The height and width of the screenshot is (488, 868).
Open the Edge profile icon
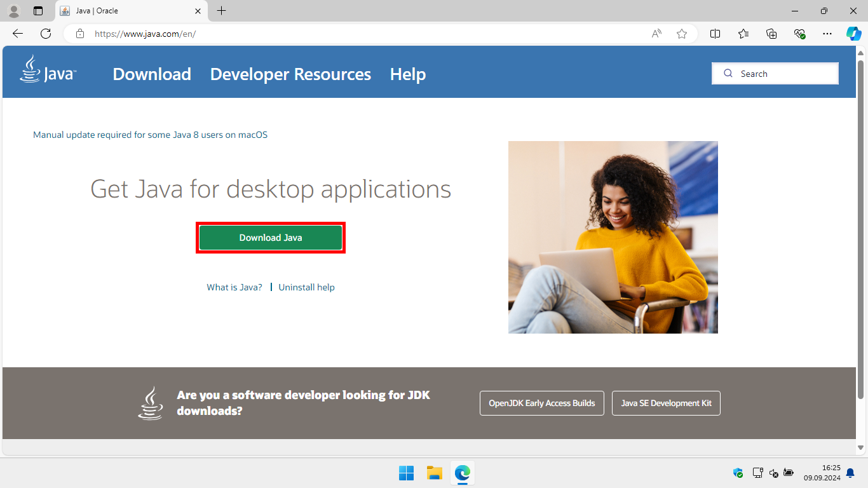tap(13, 11)
